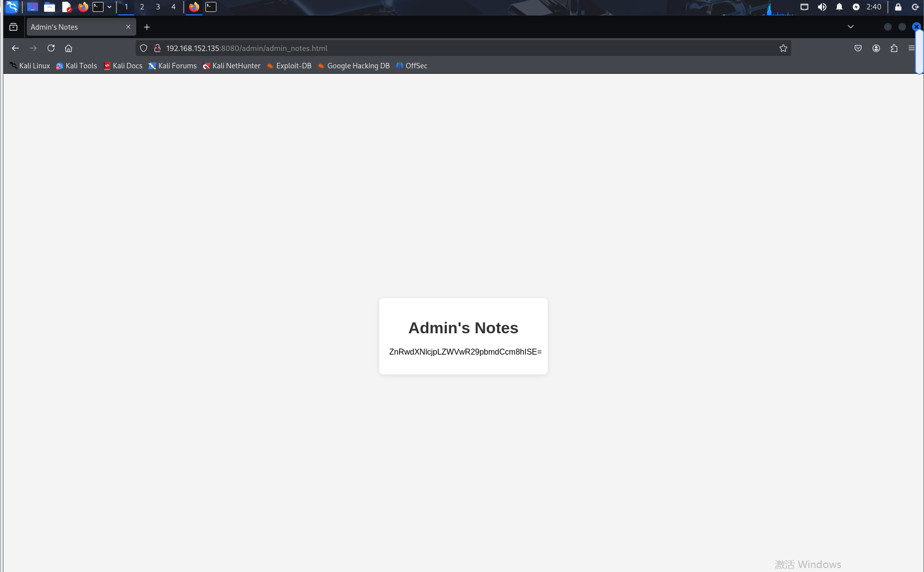Open the terminal emulator launcher icon
Screen dimensions: 924x572
(98, 7)
